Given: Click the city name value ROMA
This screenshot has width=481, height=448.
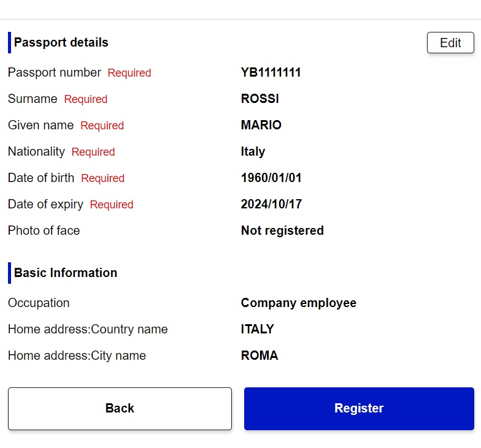Looking at the screenshot, I should (259, 356).
